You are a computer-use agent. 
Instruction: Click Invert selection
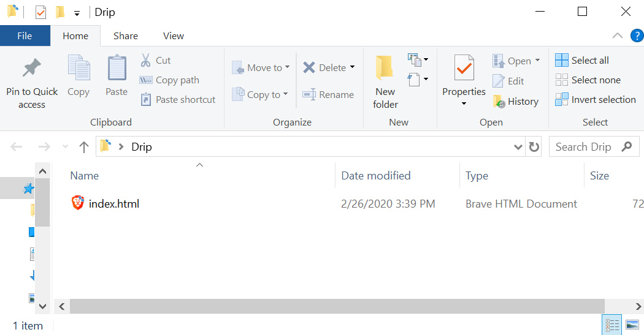595,100
